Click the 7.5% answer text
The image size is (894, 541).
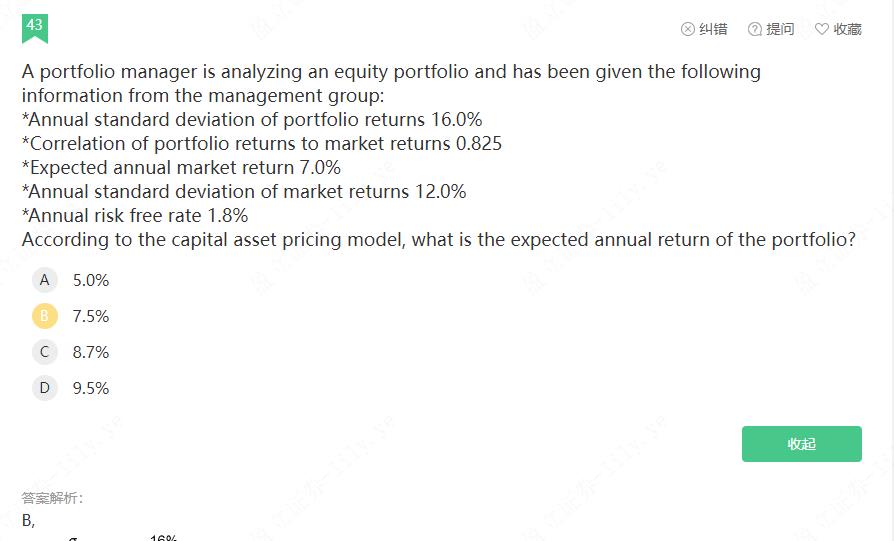[91, 316]
